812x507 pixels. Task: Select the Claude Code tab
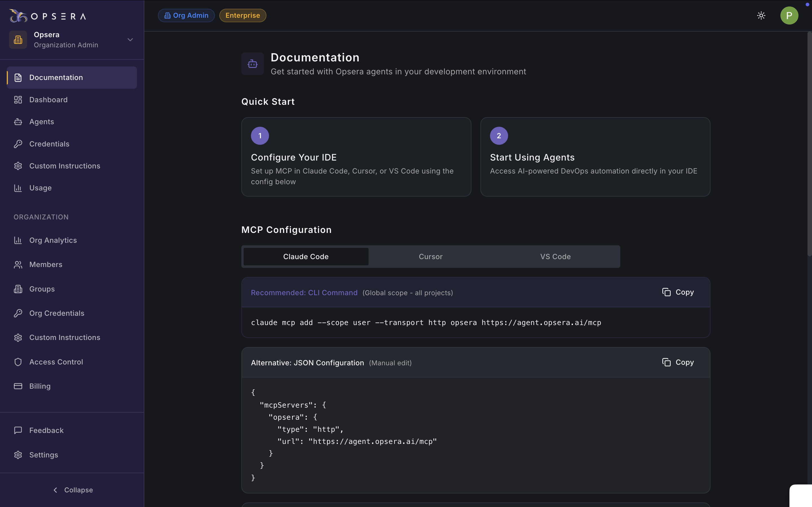[306, 257]
